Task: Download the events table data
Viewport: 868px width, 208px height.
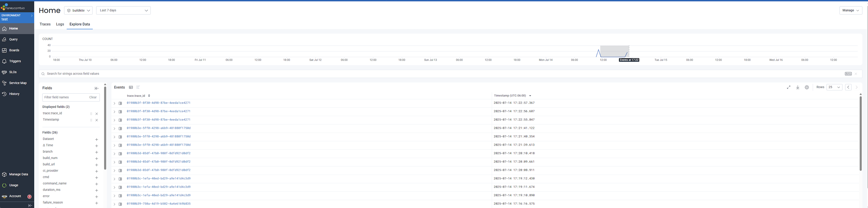Action: (797, 87)
